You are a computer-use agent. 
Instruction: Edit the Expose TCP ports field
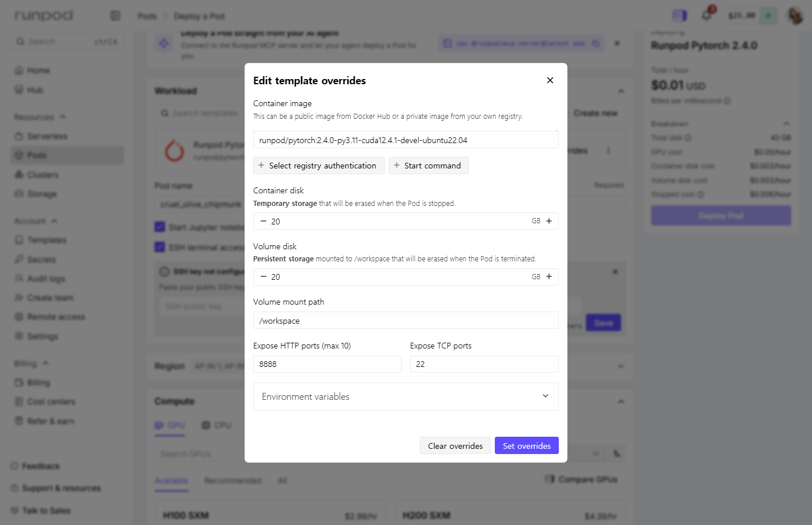tap(484, 364)
